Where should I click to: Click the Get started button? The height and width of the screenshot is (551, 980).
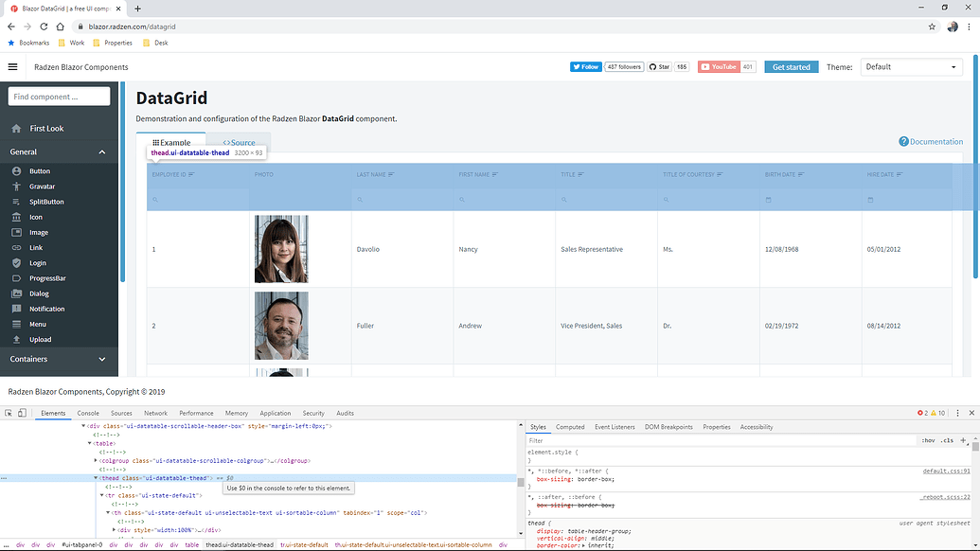(792, 67)
